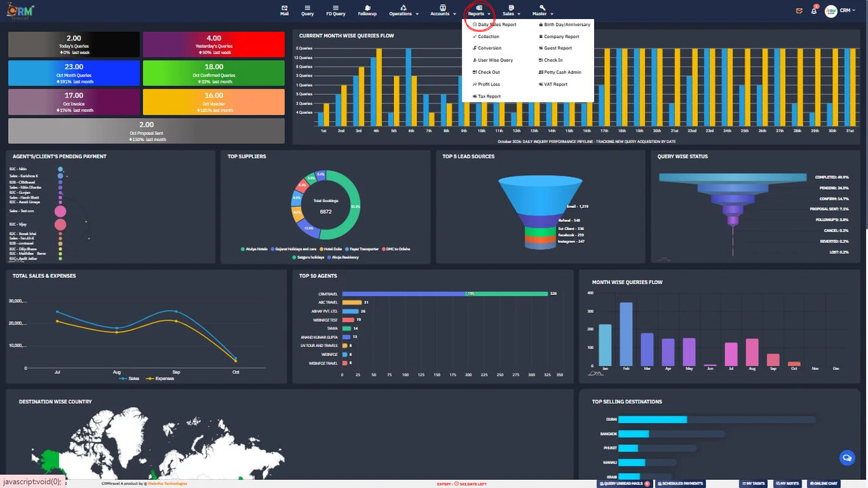Open VAT Report menu entry
This screenshot has height=488, width=868.
[x=553, y=85]
